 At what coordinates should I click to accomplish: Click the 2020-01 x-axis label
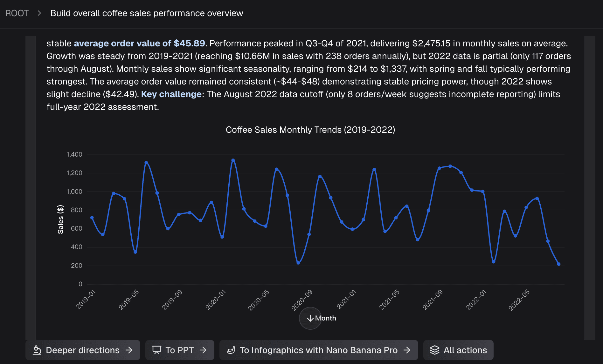pyautogui.click(x=215, y=300)
